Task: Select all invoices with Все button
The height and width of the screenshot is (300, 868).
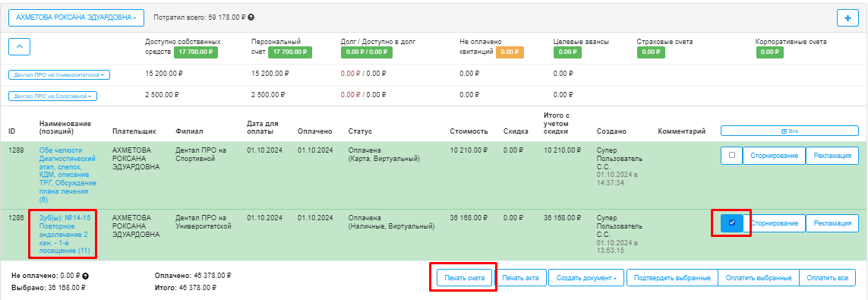Action: tap(789, 131)
